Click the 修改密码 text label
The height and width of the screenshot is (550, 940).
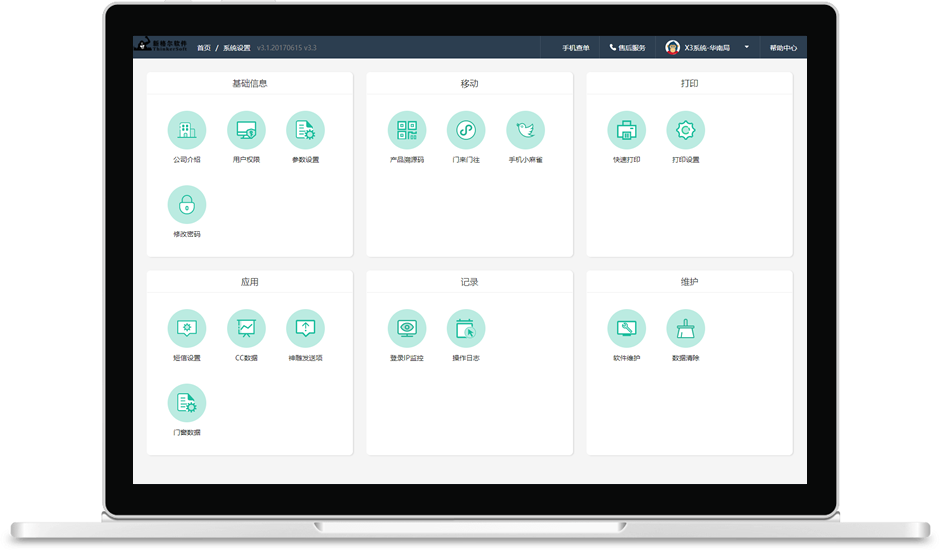tap(186, 234)
